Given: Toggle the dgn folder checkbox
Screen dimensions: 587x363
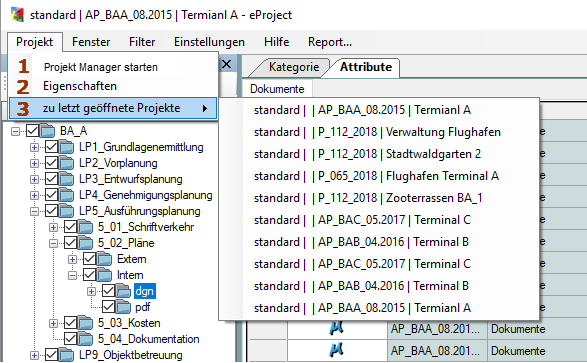Looking at the screenshot, I should pos(109,291).
